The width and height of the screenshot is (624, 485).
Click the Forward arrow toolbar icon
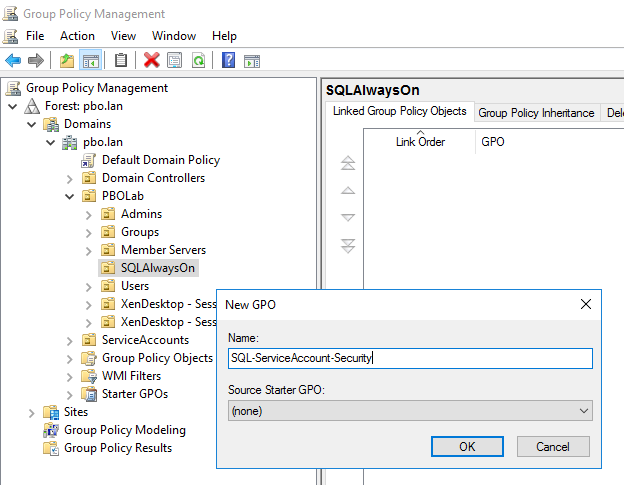click(x=35, y=61)
